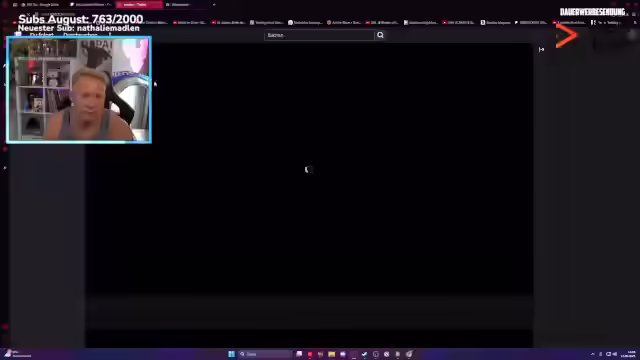640x360 pixels.
Task: Open the 'Folge ich' link in Twitch nav
Action: [x=42, y=35]
